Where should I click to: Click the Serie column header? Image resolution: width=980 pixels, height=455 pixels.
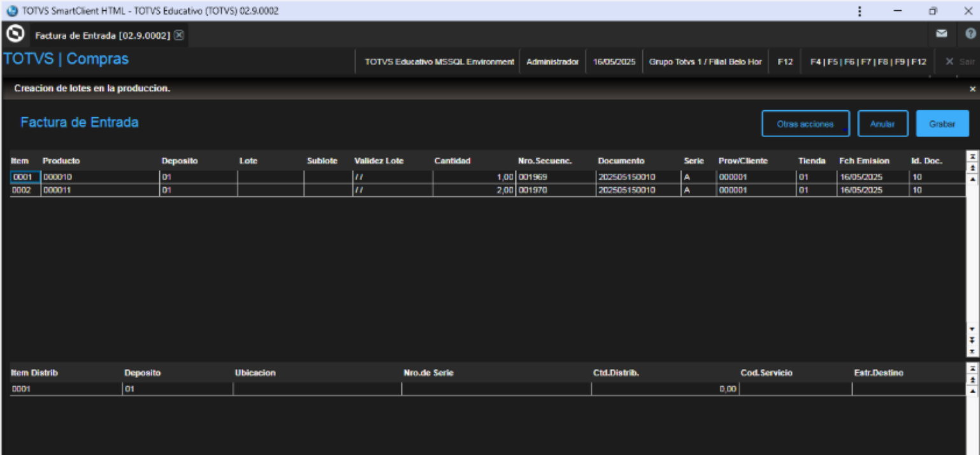click(x=693, y=161)
